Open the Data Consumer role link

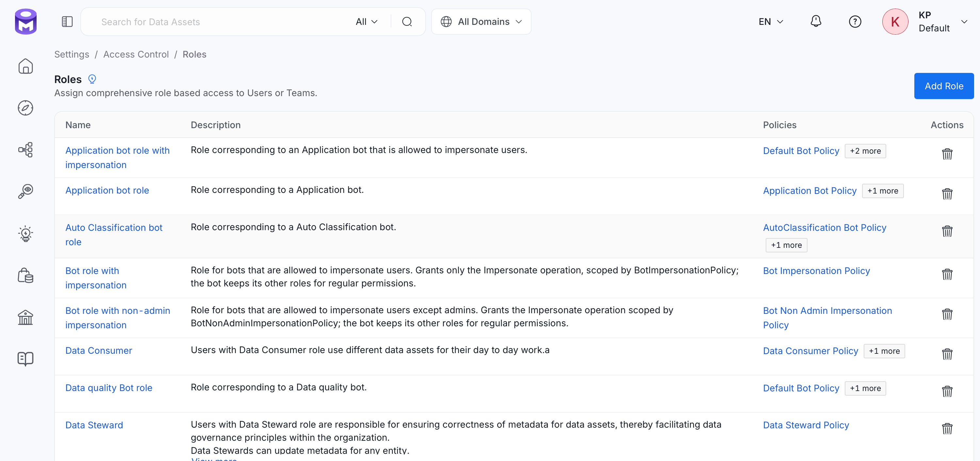pyautogui.click(x=99, y=350)
